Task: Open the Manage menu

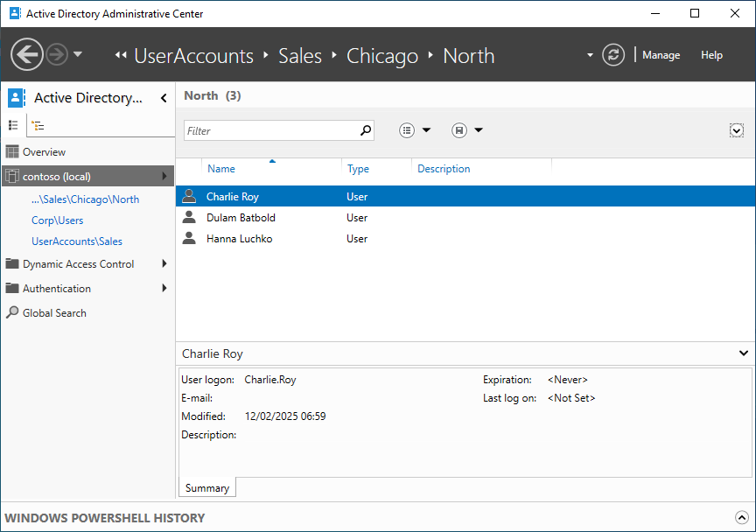Action: (x=661, y=55)
